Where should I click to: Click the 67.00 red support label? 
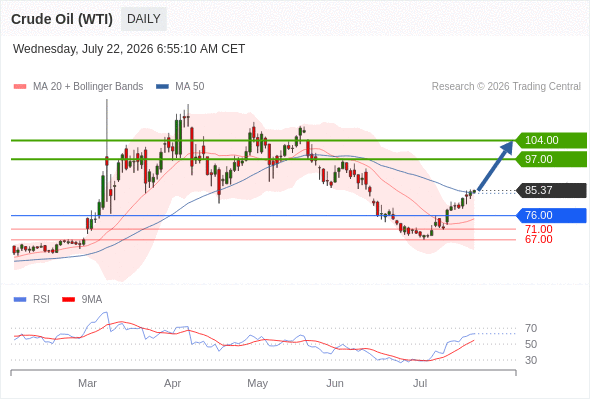coord(539,239)
